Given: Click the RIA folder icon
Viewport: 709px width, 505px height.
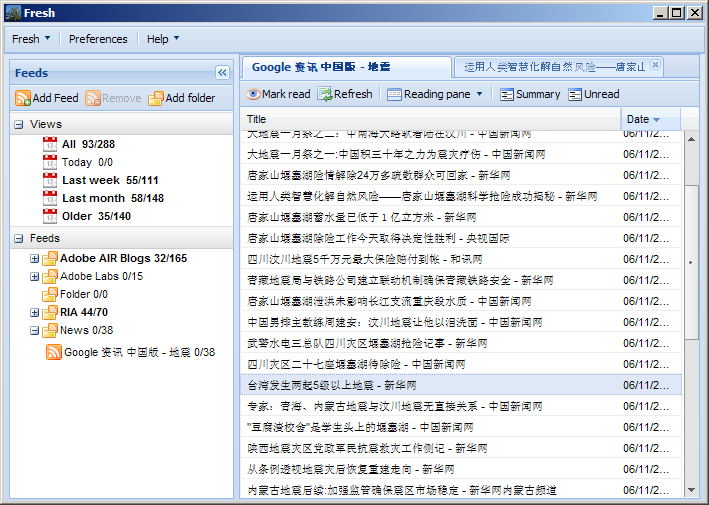Looking at the screenshot, I should [50, 312].
